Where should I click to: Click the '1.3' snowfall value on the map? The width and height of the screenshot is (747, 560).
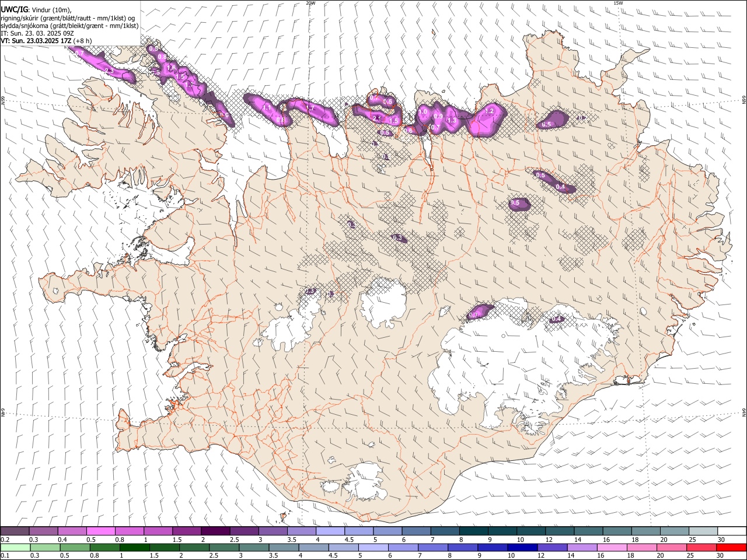pos(451,120)
